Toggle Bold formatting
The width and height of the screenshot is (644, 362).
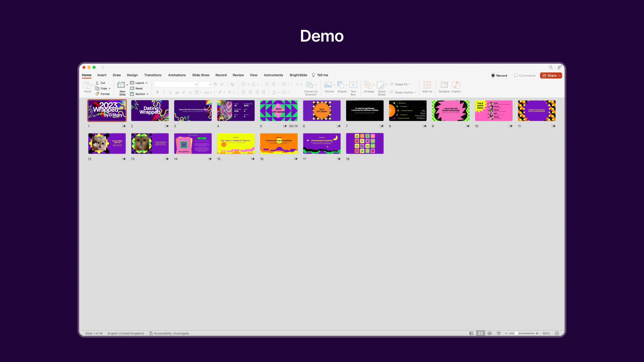click(157, 92)
